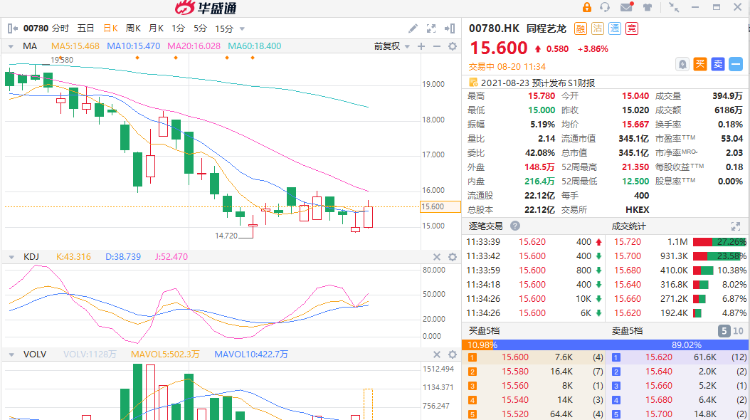Image resolution: width=750 pixels, height=420 pixels.
Task: Click the 竞 auction tag icon
Action: tap(632, 29)
